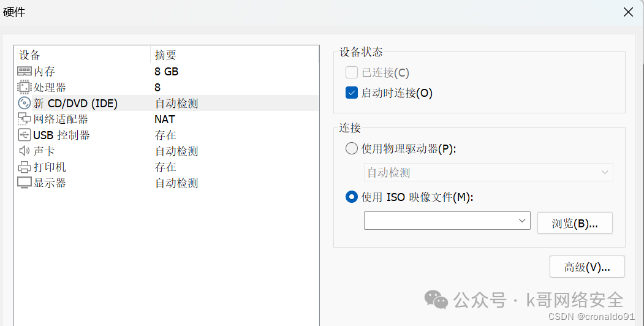Open the 自动检测 physical drive dropdown
This screenshot has width=644, height=326.
(x=488, y=172)
